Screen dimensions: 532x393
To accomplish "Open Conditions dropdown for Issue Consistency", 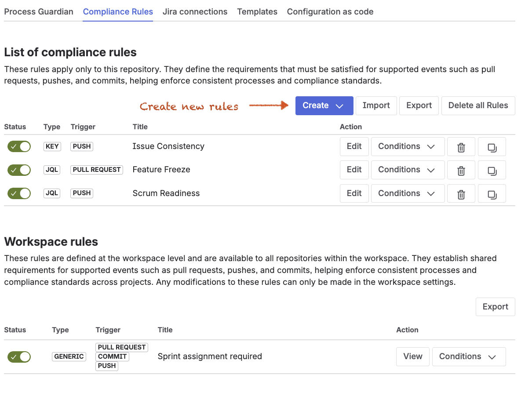I will pos(408,147).
